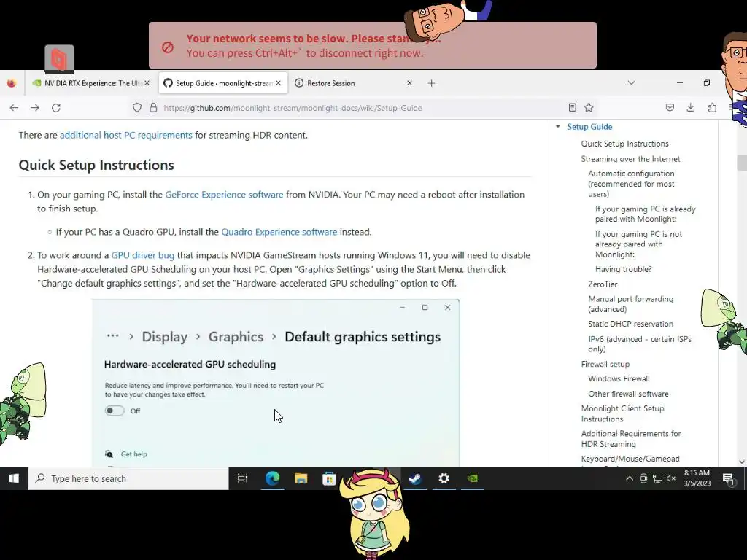Reload the current page
The height and width of the screenshot is (560, 747).
pos(56,108)
